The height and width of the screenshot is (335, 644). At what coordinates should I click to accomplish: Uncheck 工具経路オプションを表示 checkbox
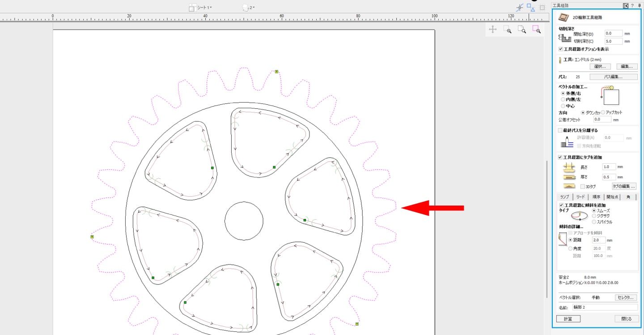click(x=561, y=49)
